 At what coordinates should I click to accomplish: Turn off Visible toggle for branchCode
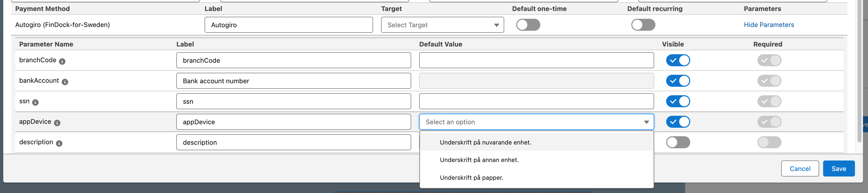(x=678, y=60)
